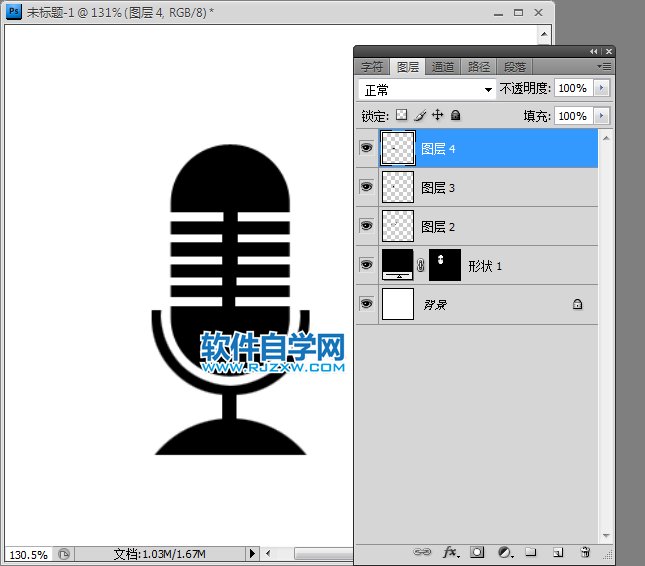The image size is (645, 566).
Task: Close the layers panel group
Action: (609, 51)
